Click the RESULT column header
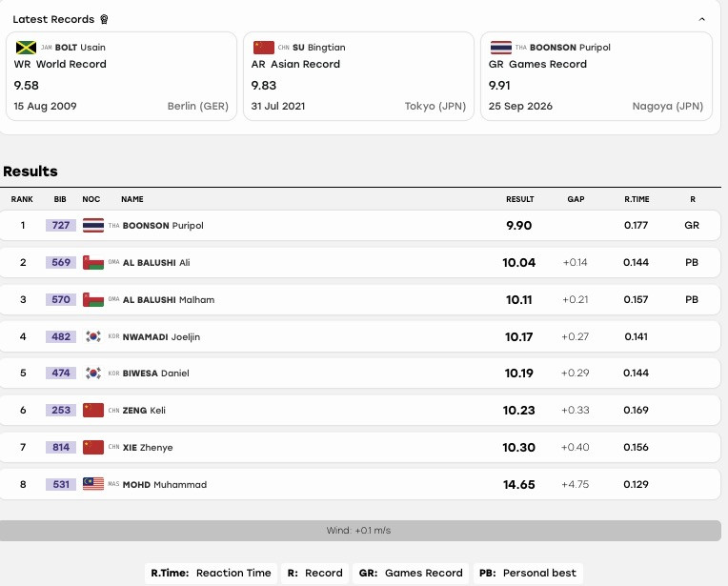728x586 pixels. click(x=520, y=199)
